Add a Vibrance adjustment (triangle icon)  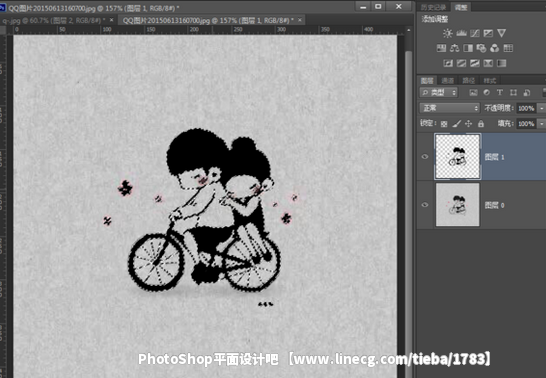501,33
